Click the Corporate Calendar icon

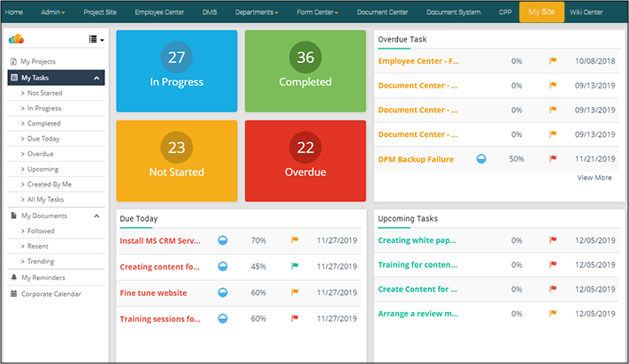pyautogui.click(x=13, y=293)
